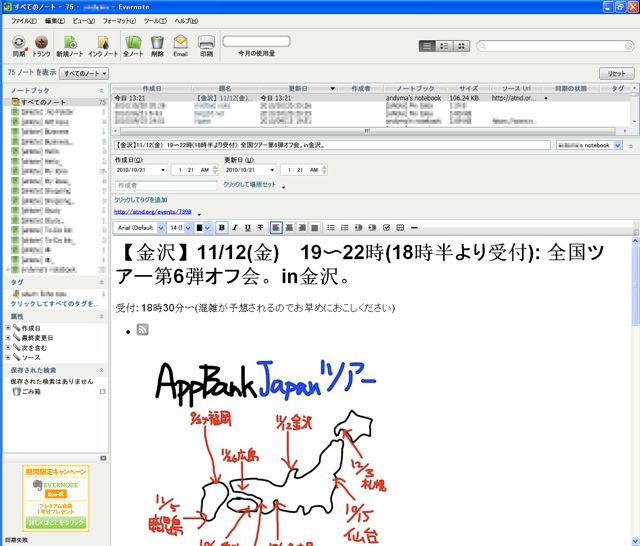Click the note list horizontal scrollbar

(367, 131)
